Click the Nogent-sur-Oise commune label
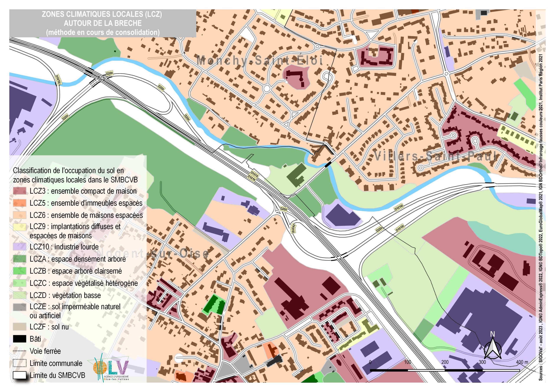The height and width of the screenshot is (392, 555). coord(153,254)
